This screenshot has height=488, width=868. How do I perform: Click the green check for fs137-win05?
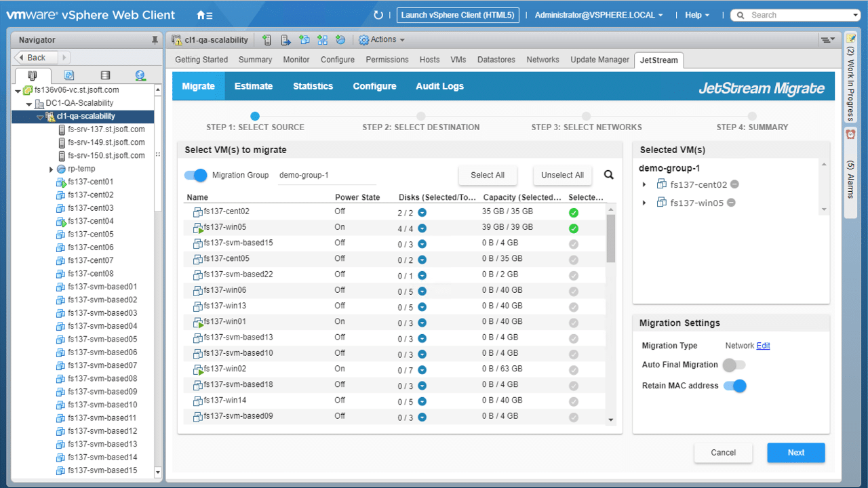click(x=574, y=228)
